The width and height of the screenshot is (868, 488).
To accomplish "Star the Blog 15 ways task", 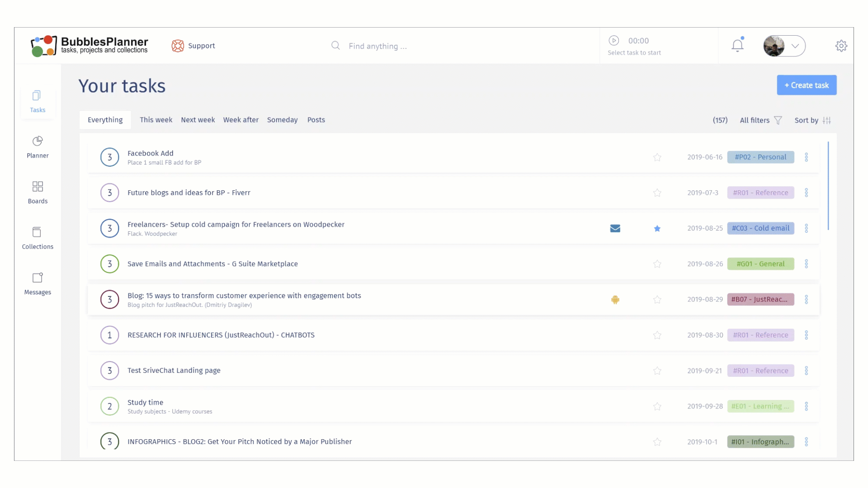I will click(x=657, y=300).
